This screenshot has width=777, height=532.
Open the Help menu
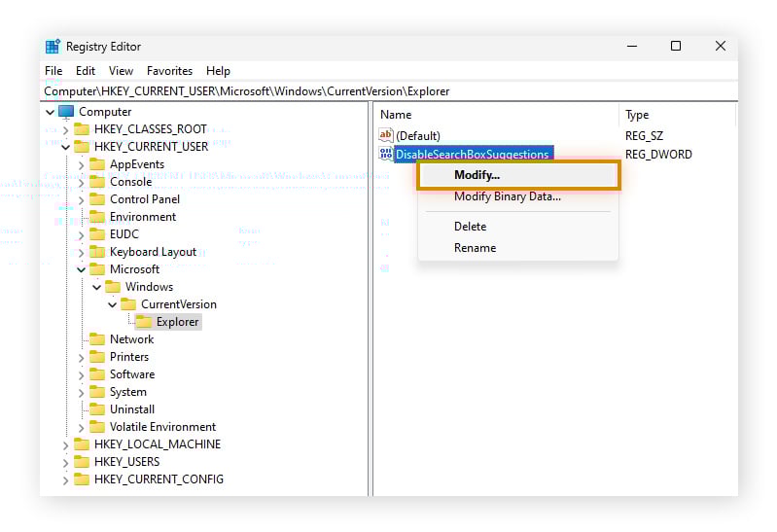pyautogui.click(x=218, y=71)
